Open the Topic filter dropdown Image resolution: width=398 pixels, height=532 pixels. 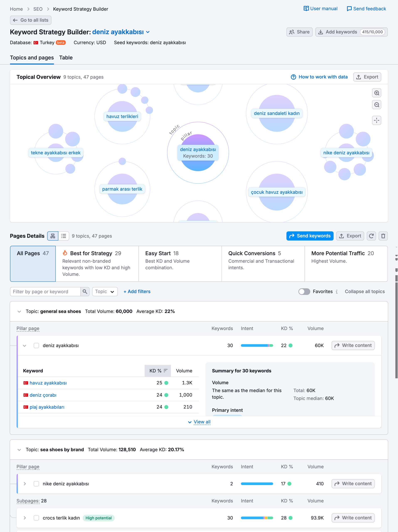[105, 292]
